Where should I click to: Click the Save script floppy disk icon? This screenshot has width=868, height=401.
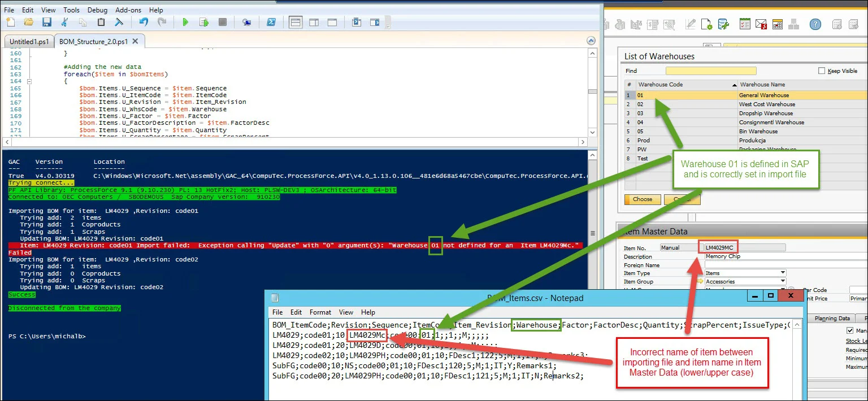[47, 23]
